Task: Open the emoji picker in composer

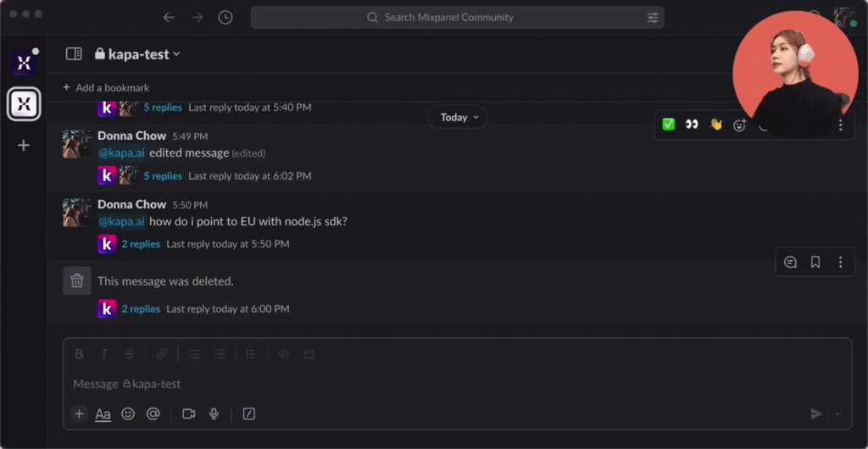Action: [128, 413]
